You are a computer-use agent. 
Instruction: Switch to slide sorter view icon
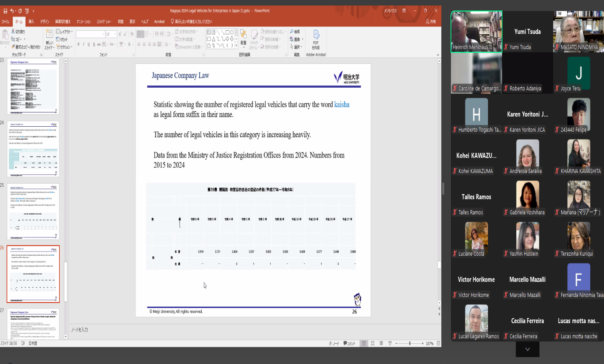tap(372, 343)
